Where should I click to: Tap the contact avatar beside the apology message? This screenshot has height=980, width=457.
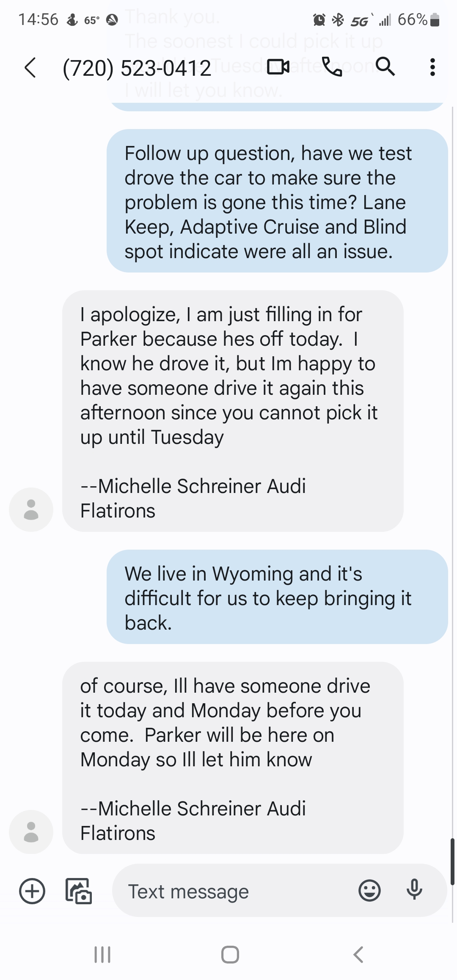coord(31,509)
